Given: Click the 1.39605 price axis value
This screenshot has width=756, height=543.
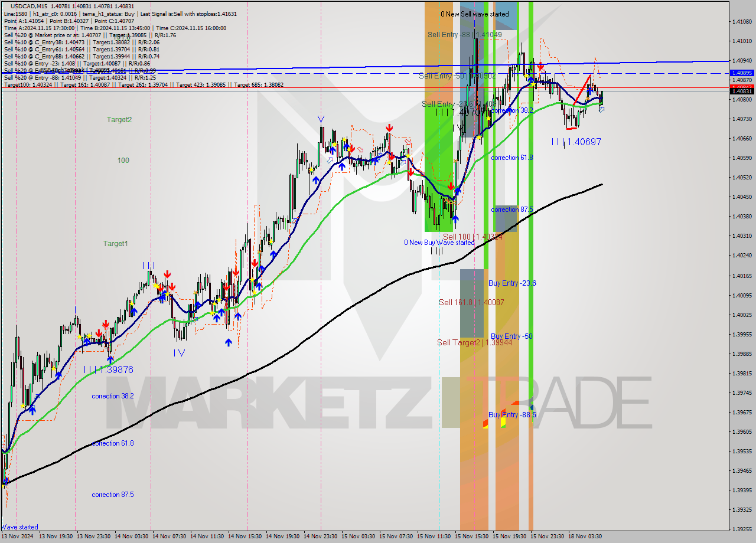Looking at the screenshot, I should coord(742,431).
